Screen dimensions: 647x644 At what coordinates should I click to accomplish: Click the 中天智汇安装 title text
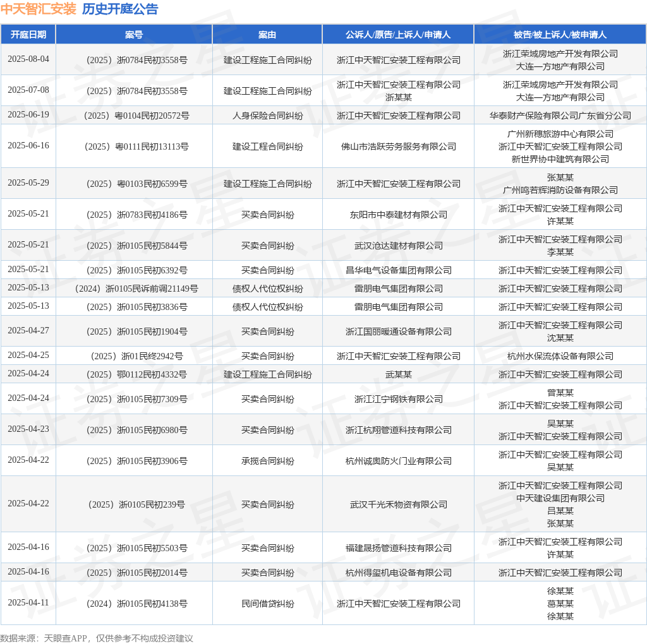pos(39,9)
